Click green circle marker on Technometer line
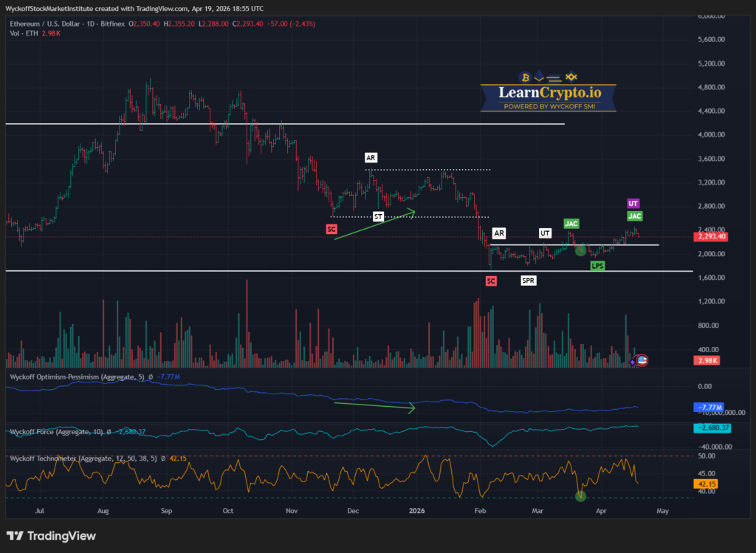The image size is (756, 553). 581,495
